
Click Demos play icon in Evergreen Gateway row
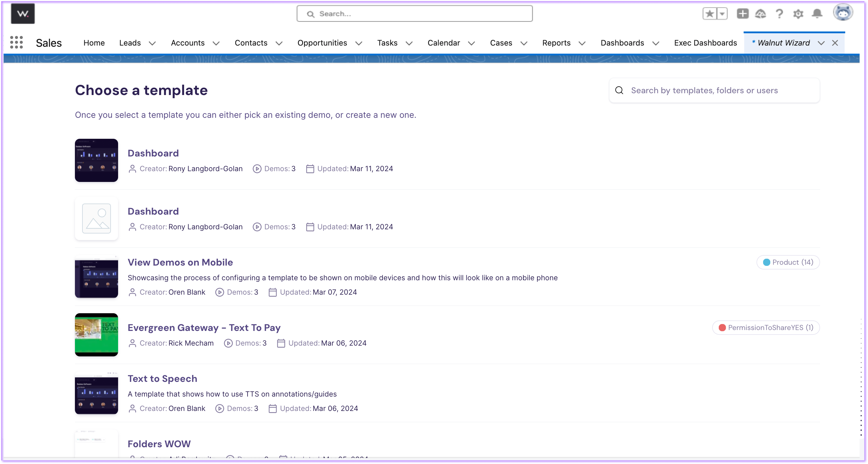pyautogui.click(x=228, y=343)
